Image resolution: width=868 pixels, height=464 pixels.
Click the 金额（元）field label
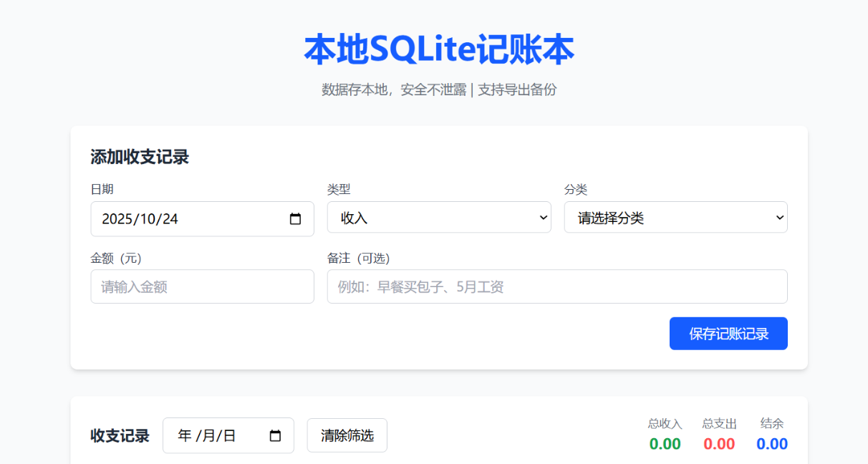(121, 258)
